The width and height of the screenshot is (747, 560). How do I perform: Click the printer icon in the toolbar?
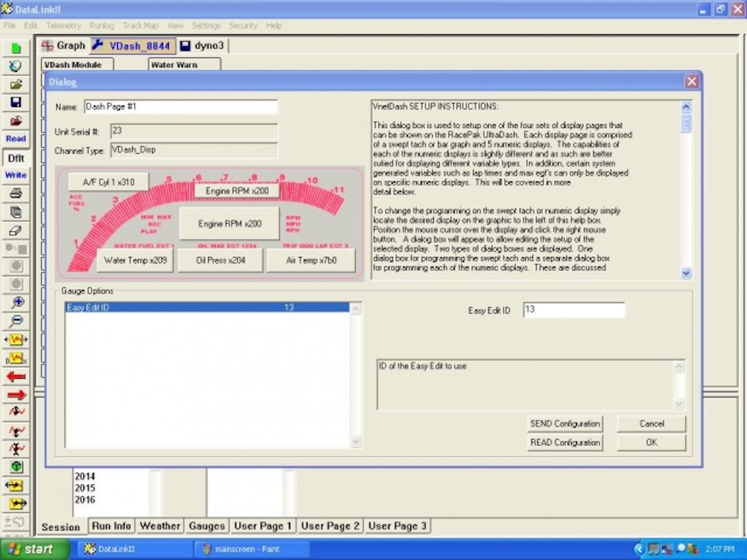(16, 193)
